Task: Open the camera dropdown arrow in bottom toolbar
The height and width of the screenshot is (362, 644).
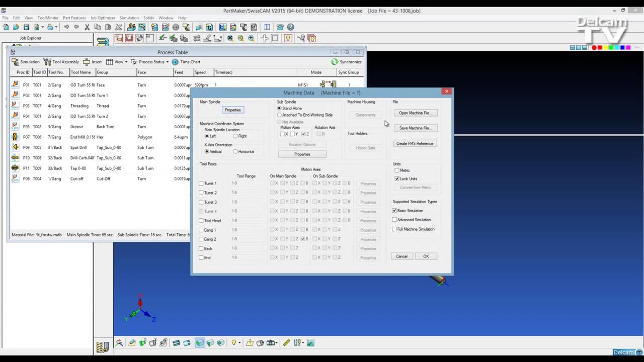Action: [x=277, y=343]
